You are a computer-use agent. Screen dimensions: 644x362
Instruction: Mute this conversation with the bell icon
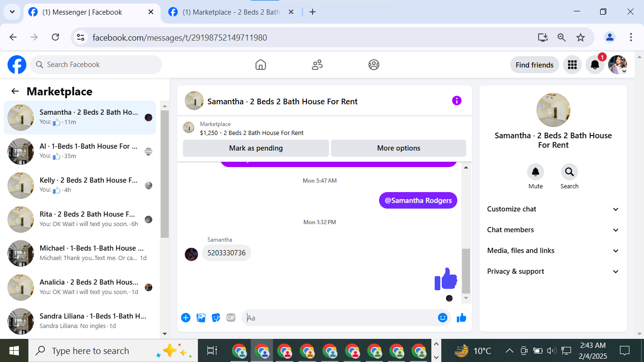click(536, 172)
